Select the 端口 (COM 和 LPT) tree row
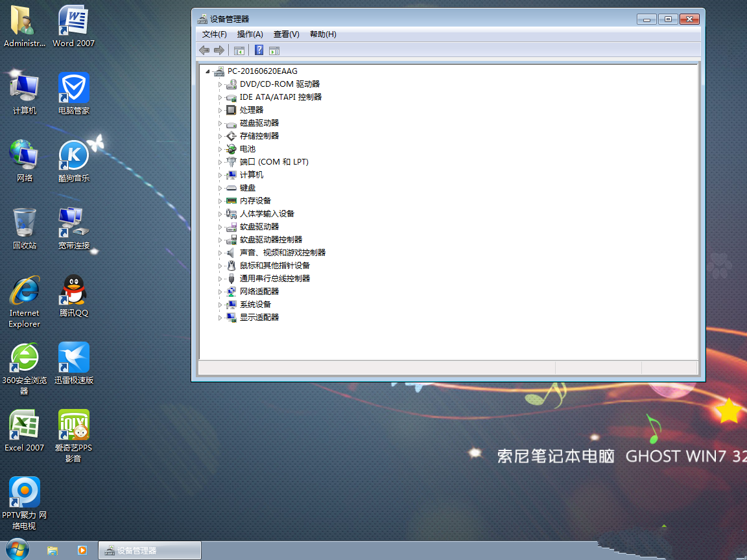 click(274, 162)
